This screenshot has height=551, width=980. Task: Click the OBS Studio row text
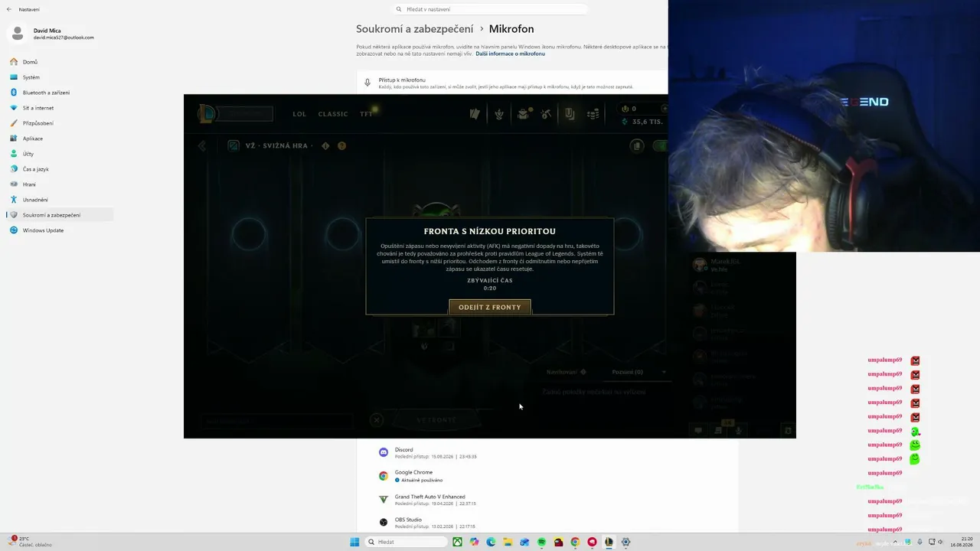click(408, 520)
